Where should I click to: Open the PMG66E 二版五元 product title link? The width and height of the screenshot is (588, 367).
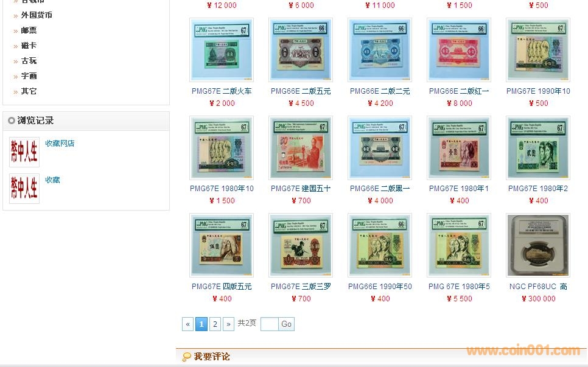[x=301, y=91]
